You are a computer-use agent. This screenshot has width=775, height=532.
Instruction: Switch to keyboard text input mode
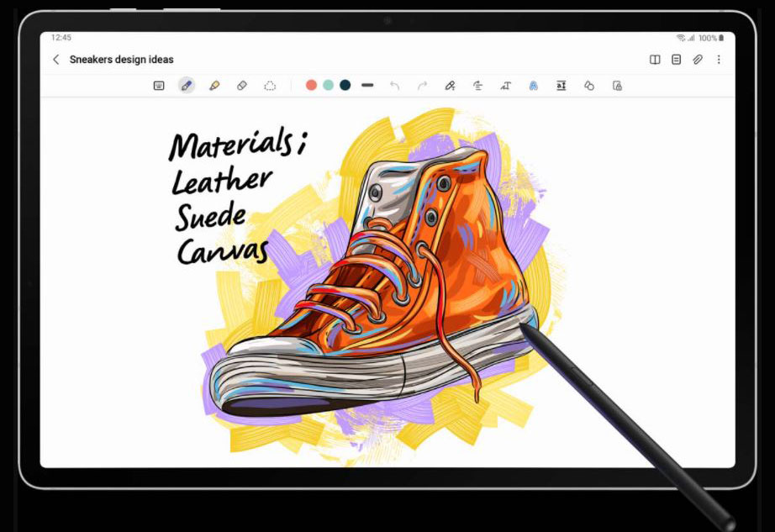158,85
